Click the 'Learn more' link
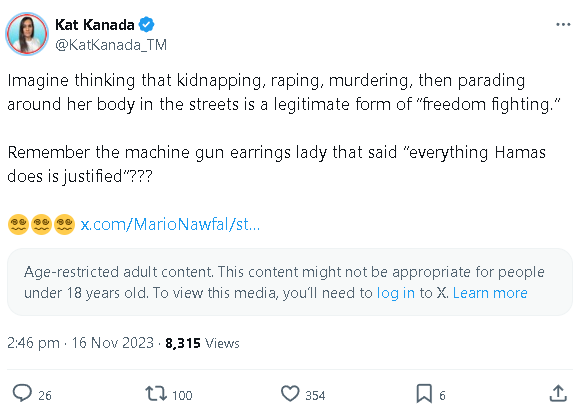 pos(490,293)
